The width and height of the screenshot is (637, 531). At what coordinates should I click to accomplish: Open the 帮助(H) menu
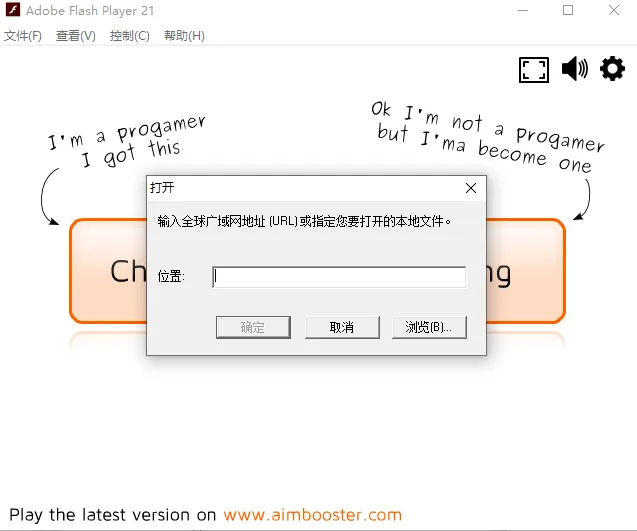[184, 36]
